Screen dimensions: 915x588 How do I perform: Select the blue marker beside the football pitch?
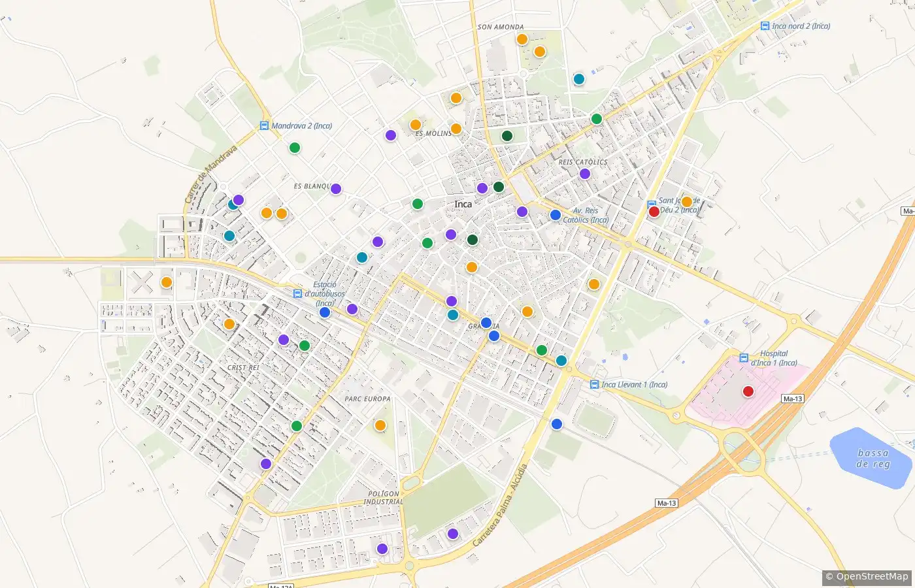(557, 424)
